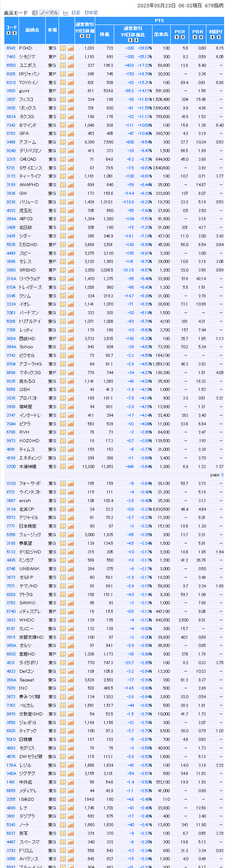Viewport: 231px width, 868px height.
Task: Sort 利回り column ascending
Action: point(212,37)
